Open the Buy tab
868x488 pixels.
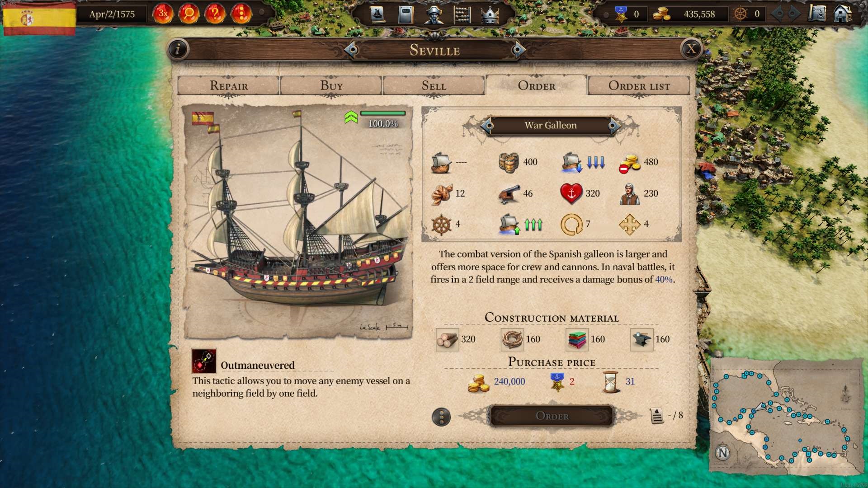point(331,85)
